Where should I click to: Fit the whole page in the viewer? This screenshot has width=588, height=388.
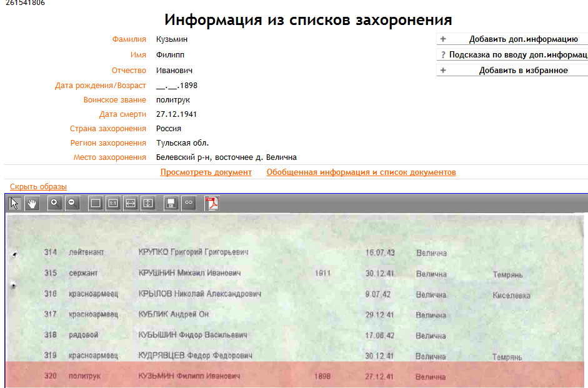pyautogui.click(x=96, y=203)
